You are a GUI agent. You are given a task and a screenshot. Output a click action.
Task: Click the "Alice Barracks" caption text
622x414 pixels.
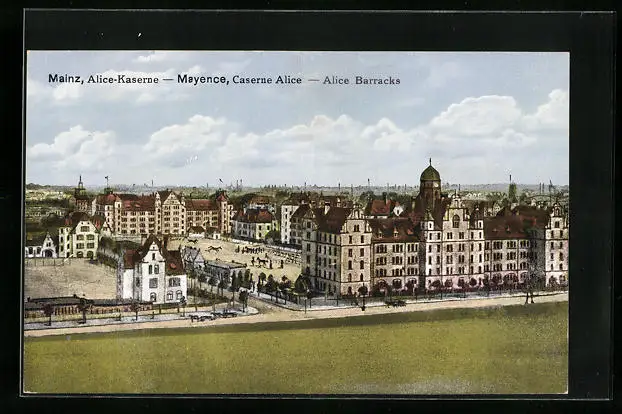coord(361,80)
